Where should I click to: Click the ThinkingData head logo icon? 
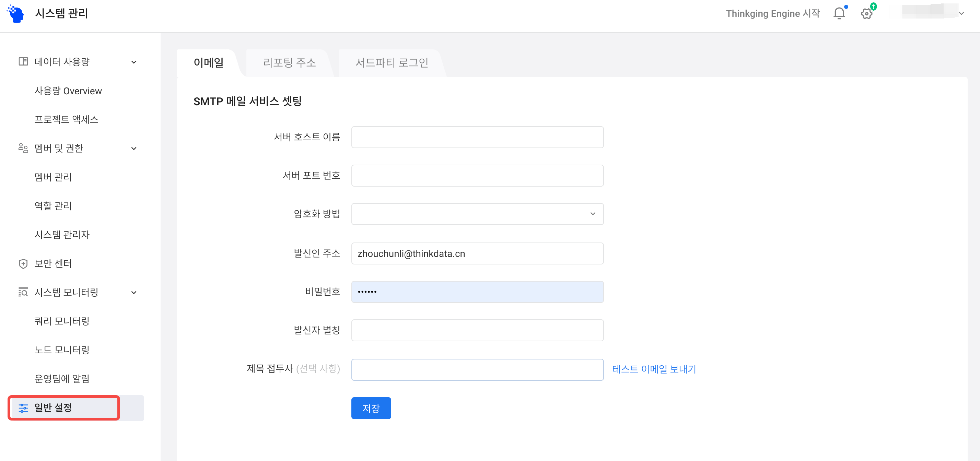[15, 14]
